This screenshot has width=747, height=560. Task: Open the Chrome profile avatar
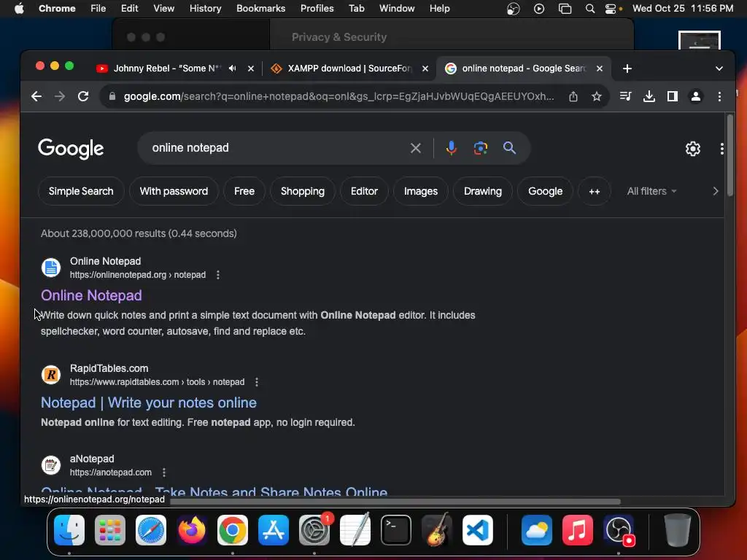pos(695,97)
